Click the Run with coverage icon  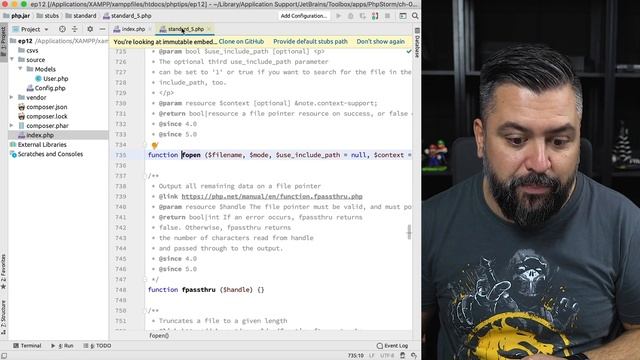[362, 16]
